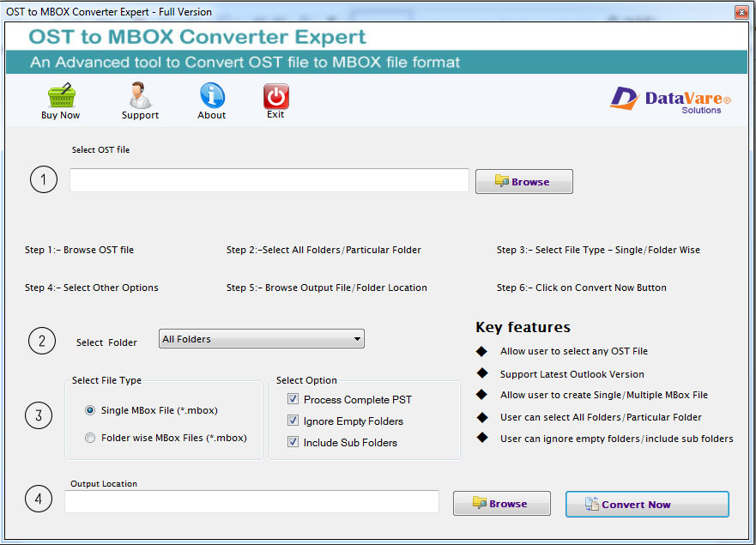Open the Select Folder dropdown

[262, 338]
